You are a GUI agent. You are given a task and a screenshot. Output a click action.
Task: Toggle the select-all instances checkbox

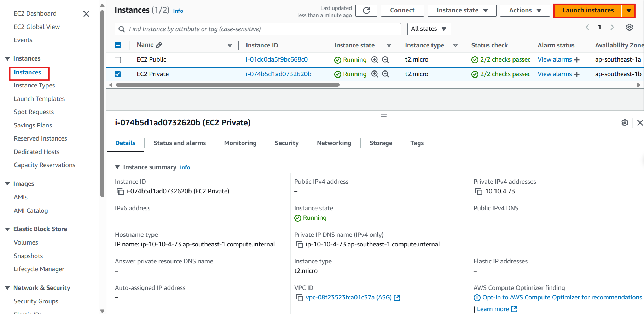point(118,45)
